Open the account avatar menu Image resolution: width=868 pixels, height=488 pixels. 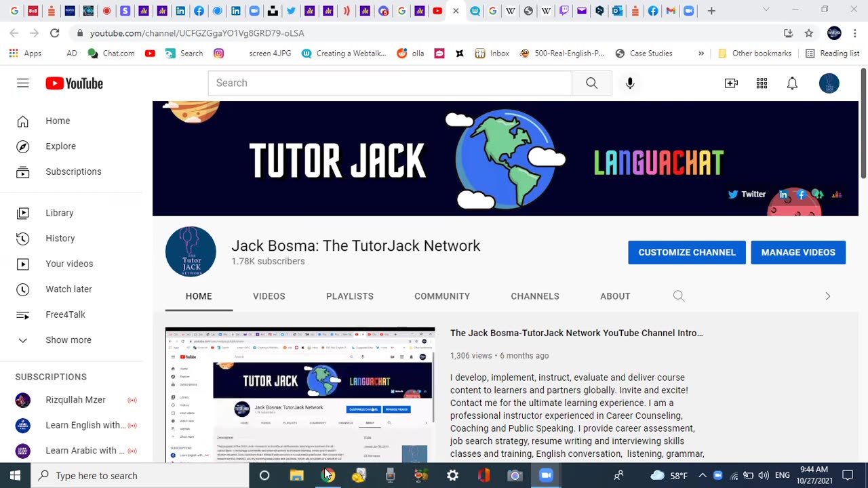pyautogui.click(x=829, y=83)
